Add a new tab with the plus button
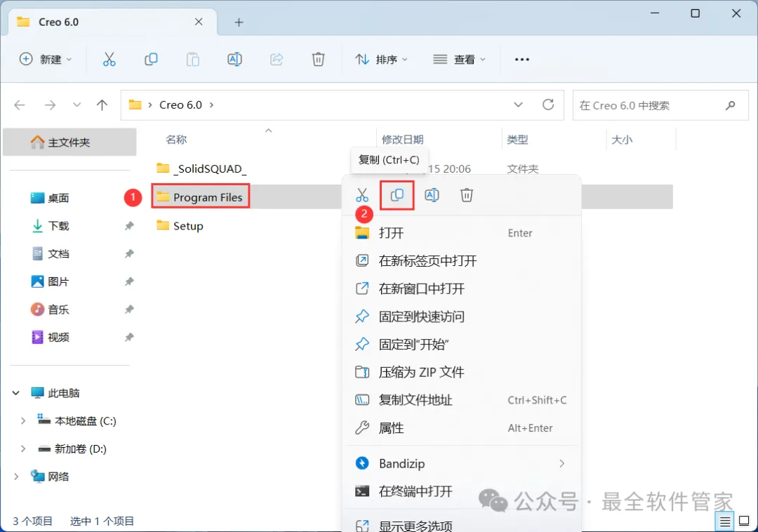This screenshot has height=532, width=758. coord(239,22)
